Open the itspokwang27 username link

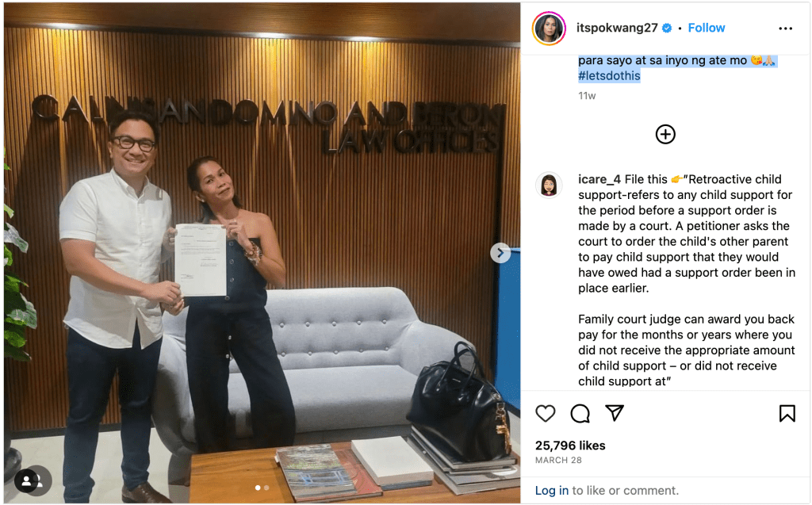(x=617, y=28)
